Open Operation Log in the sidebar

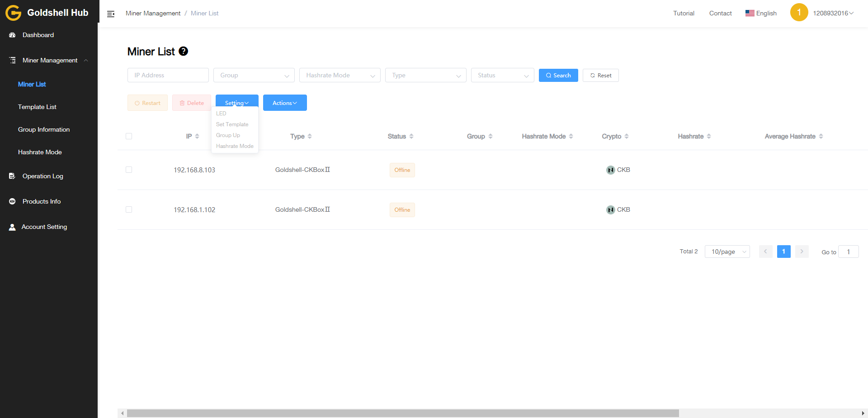[42, 176]
